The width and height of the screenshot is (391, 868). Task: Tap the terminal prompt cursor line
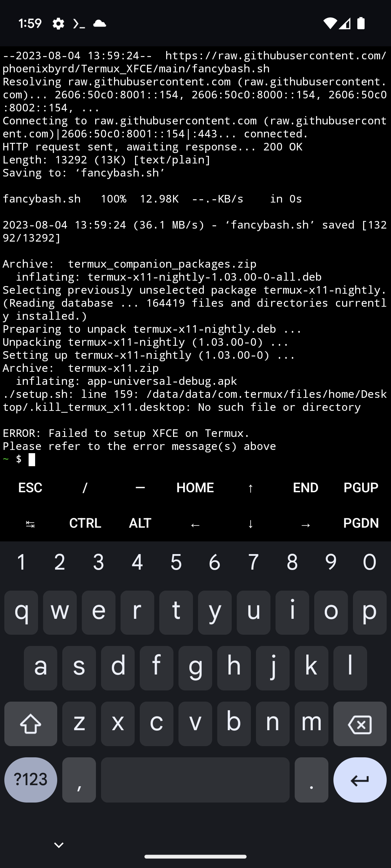pos(195,459)
